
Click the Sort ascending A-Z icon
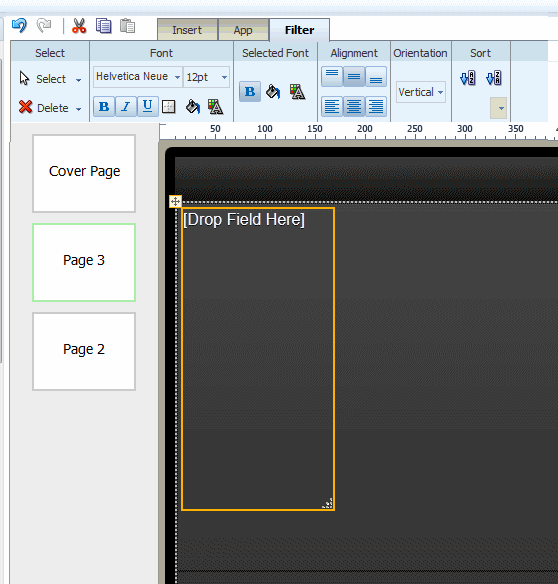point(468,78)
